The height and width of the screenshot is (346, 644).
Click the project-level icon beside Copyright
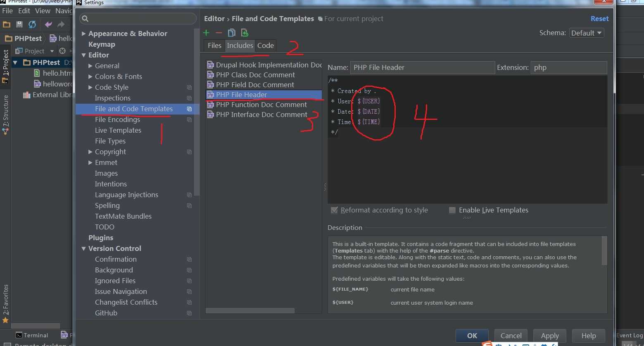pos(189,152)
